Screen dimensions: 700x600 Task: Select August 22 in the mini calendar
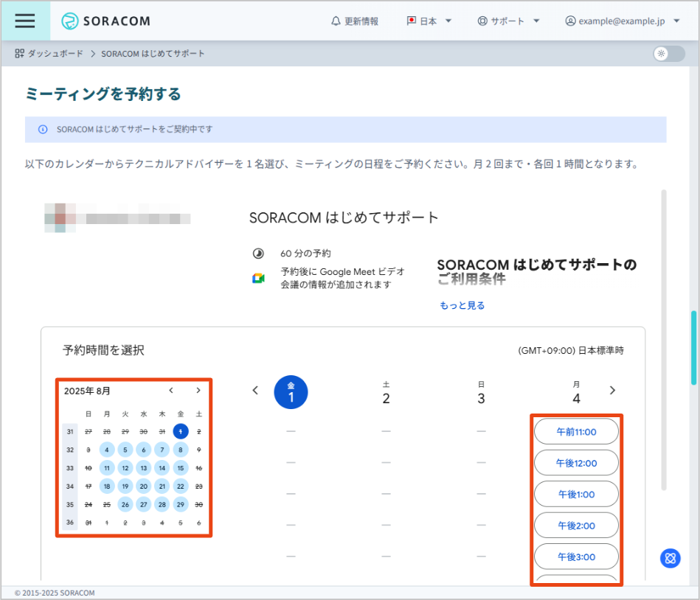click(x=181, y=486)
